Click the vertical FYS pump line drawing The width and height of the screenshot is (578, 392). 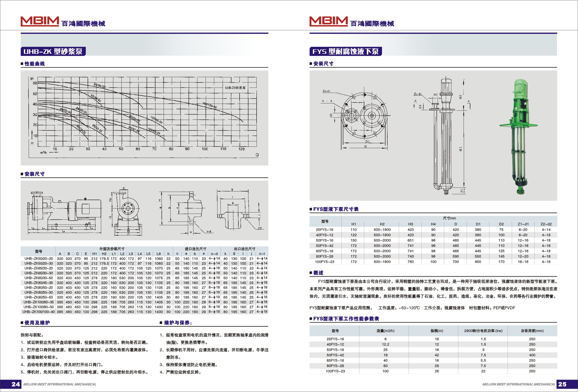pos(443,136)
